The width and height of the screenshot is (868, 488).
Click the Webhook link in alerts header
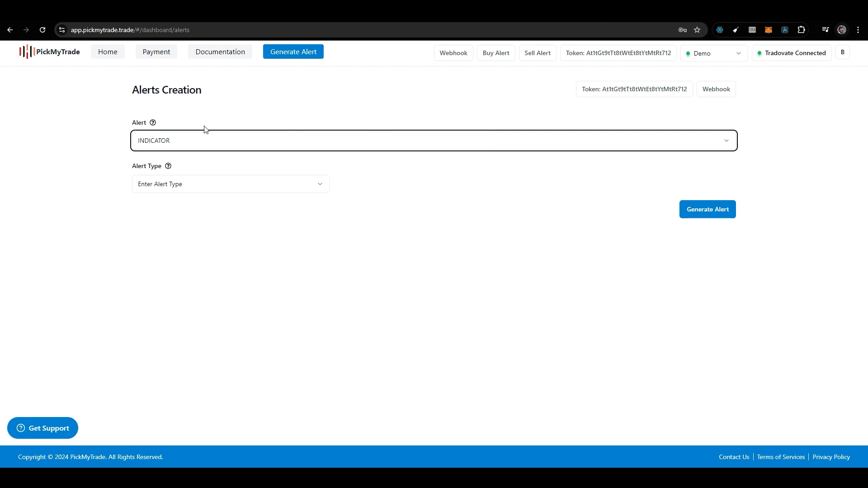[716, 89]
